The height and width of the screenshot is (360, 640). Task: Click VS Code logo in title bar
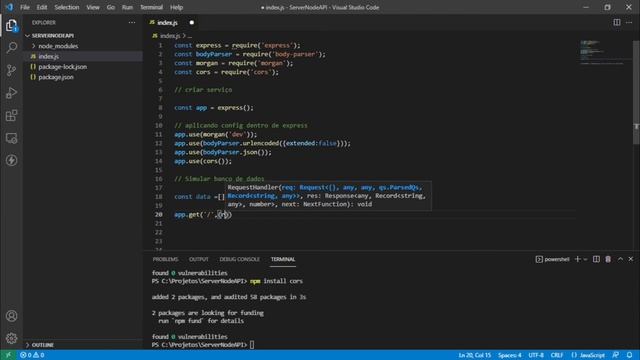click(9, 7)
